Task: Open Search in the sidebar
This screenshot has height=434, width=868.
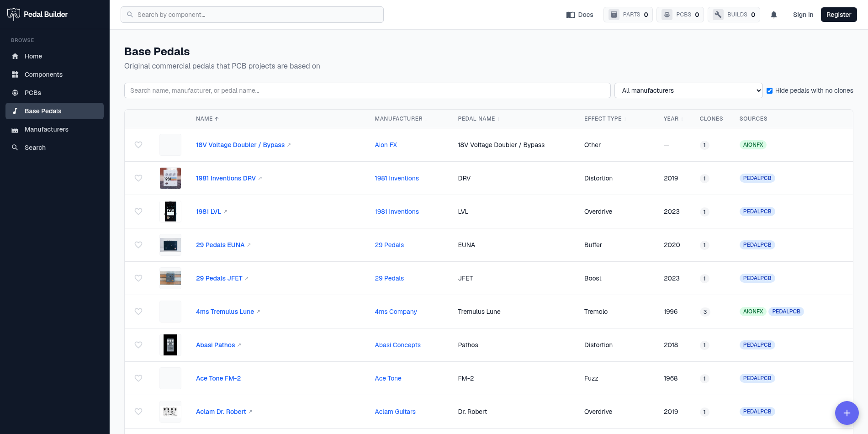Action: pyautogui.click(x=54, y=148)
